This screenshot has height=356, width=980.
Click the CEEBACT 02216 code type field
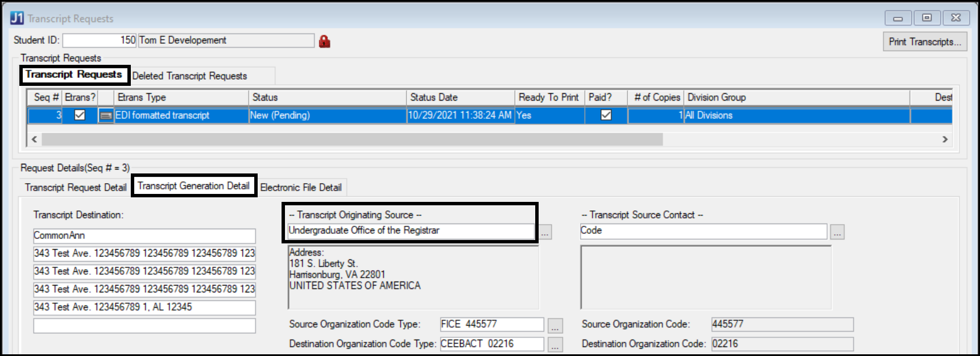(x=492, y=344)
